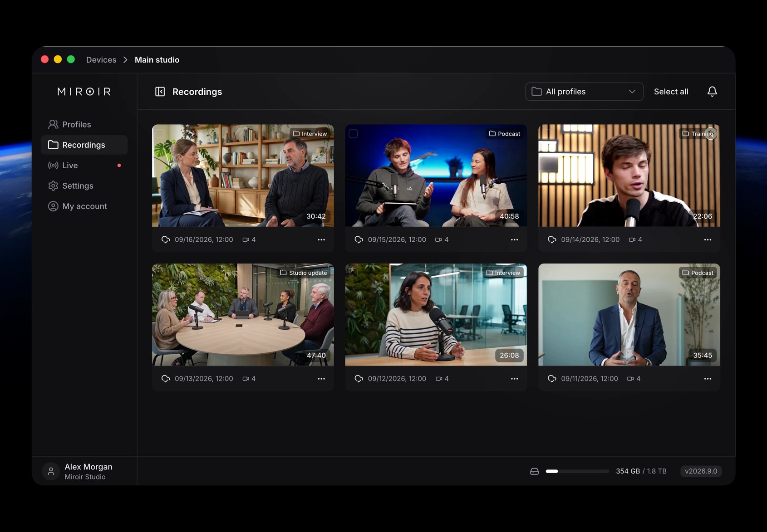The width and height of the screenshot is (767, 532).
Task: Click folder icon in All profiles selector
Action: tap(536, 92)
